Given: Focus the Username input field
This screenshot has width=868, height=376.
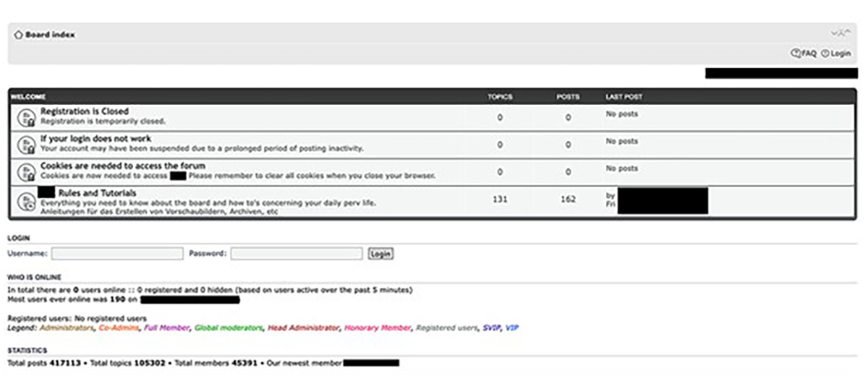Looking at the screenshot, I should pos(117,254).
